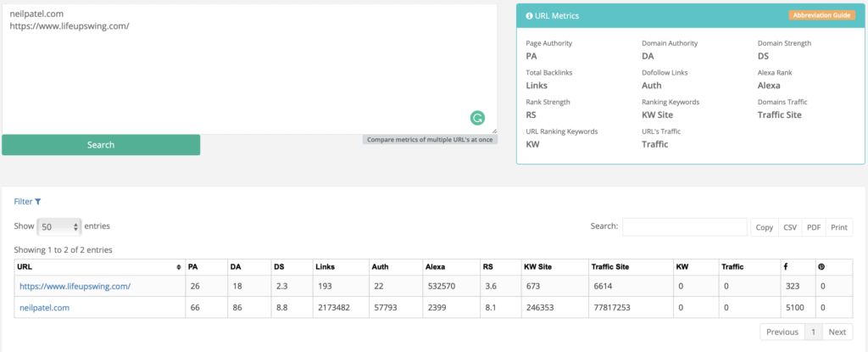This screenshot has width=868, height=352.
Task: Click the KW Site value 673
Action: [x=532, y=287]
